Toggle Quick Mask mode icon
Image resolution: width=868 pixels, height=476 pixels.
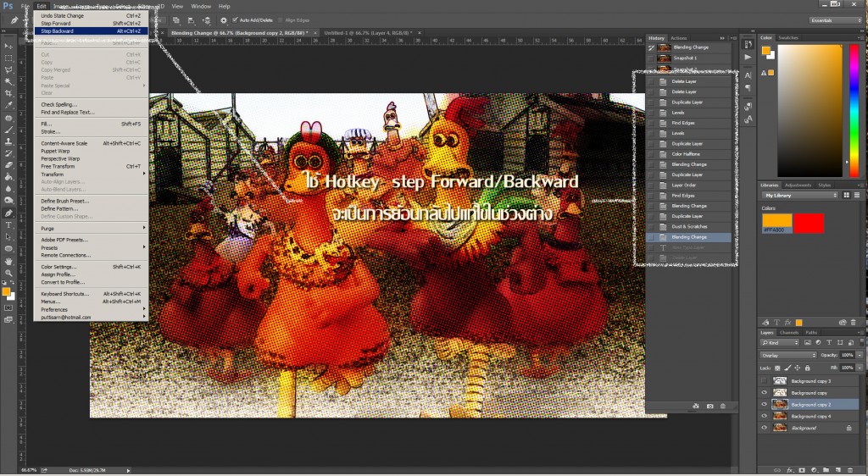pyautogui.click(x=8, y=307)
